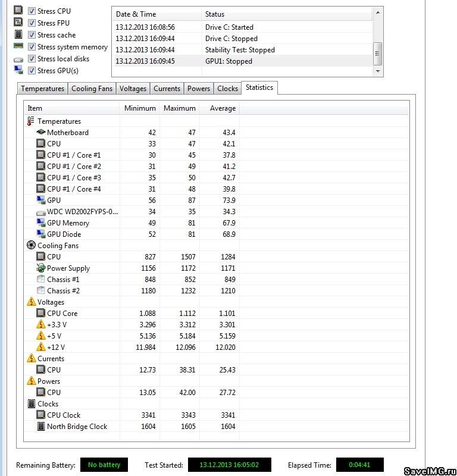Select the 'GPU1: Stopped' log entry
This screenshot has height=476, width=457.
click(x=242, y=61)
